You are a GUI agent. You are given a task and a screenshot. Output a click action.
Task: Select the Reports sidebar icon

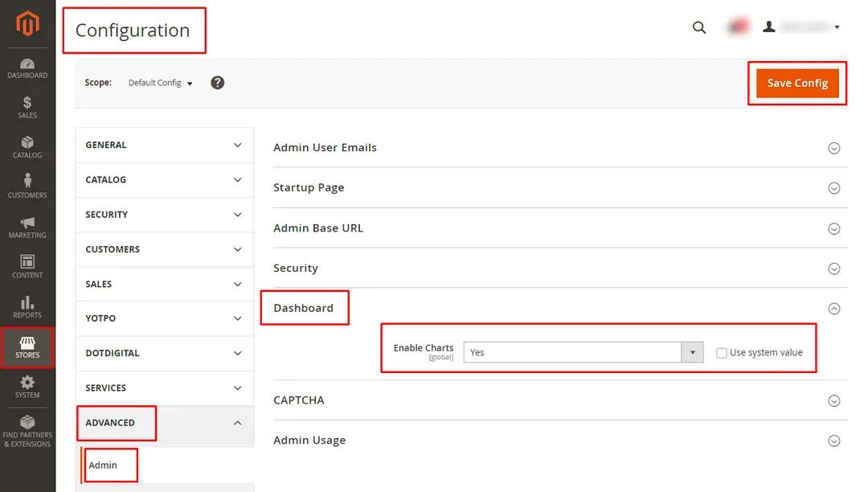point(27,308)
